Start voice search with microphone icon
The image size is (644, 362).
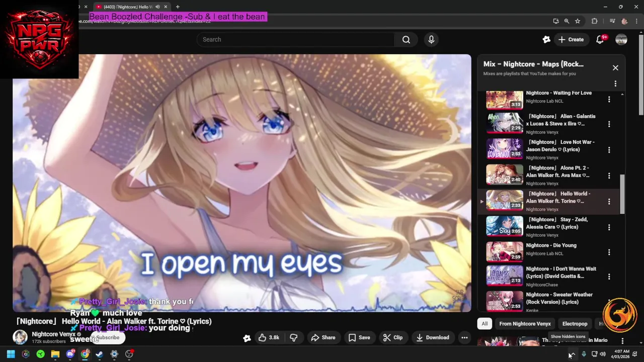point(431,40)
